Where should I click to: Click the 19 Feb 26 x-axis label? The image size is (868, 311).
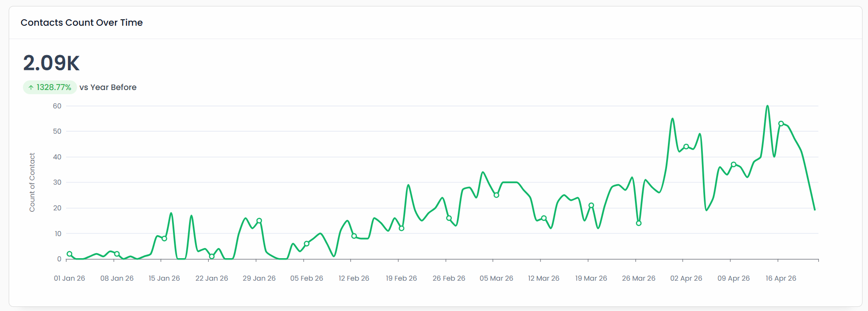(x=401, y=278)
